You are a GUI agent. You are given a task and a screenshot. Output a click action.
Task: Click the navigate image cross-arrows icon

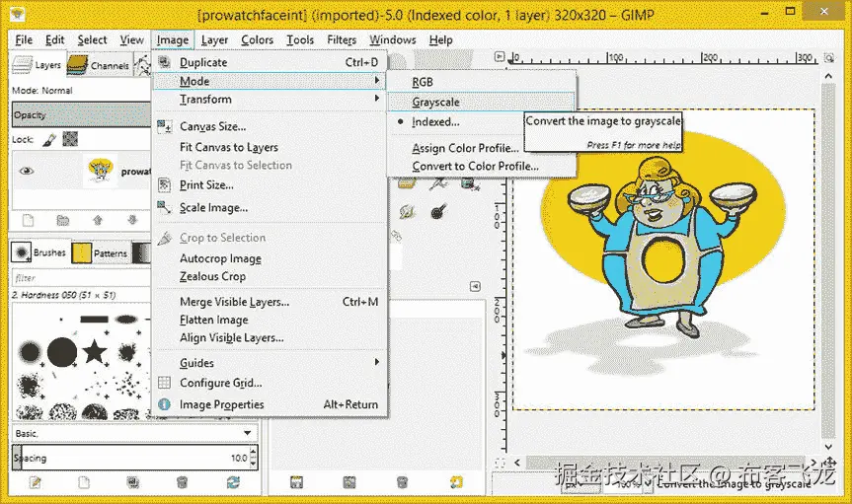coord(829,463)
